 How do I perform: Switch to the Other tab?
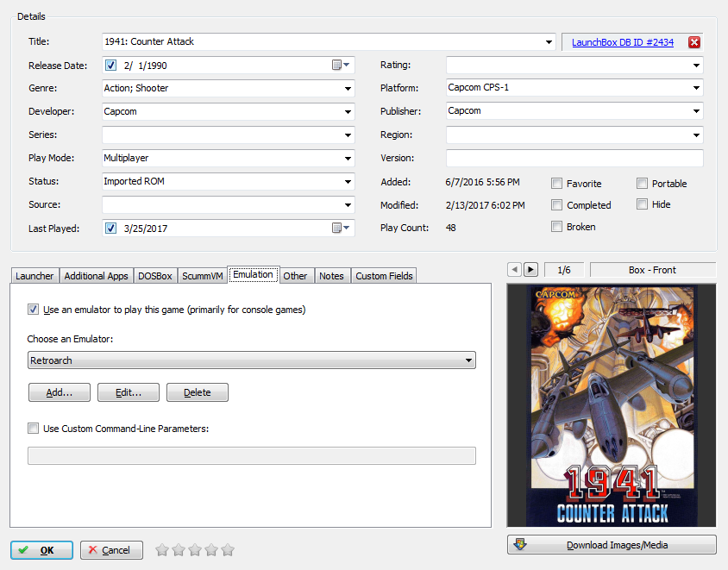click(x=295, y=276)
